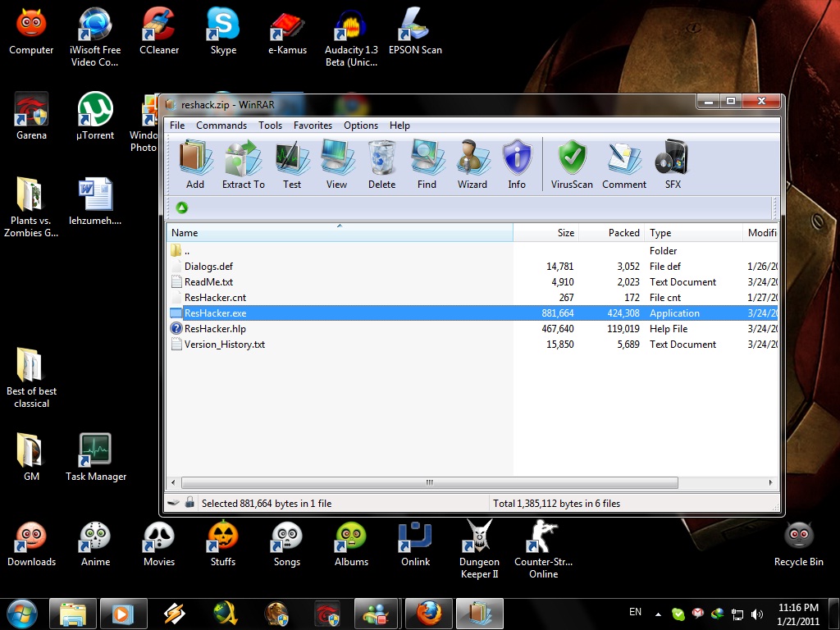
Task: Click the taskbar clock showing 11:16 PM
Action: pos(798,614)
